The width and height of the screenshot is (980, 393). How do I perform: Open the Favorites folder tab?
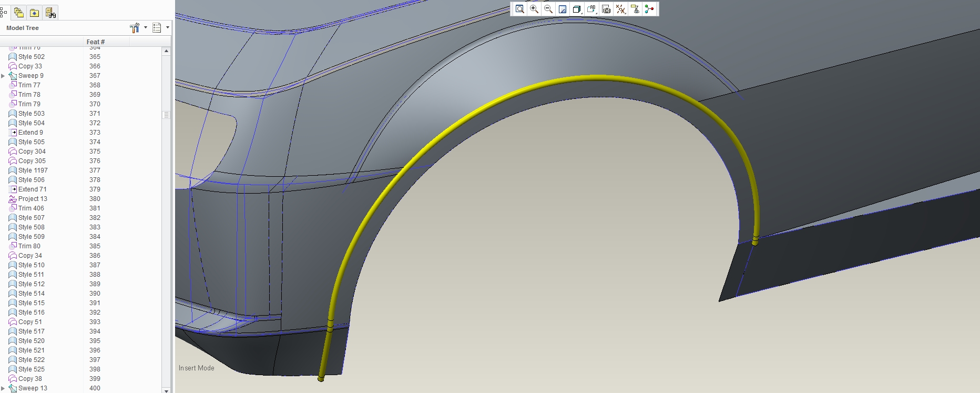34,13
